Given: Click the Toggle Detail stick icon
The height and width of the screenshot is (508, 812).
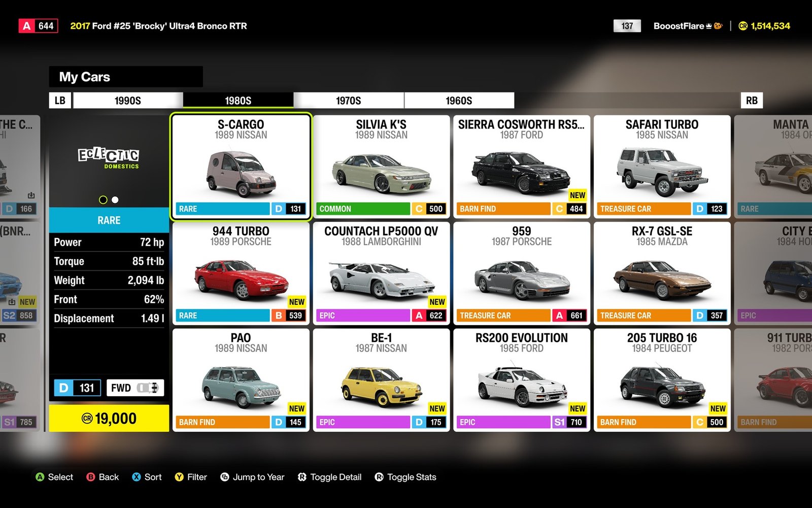Looking at the screenshot, I should click(x=302, y=477).
